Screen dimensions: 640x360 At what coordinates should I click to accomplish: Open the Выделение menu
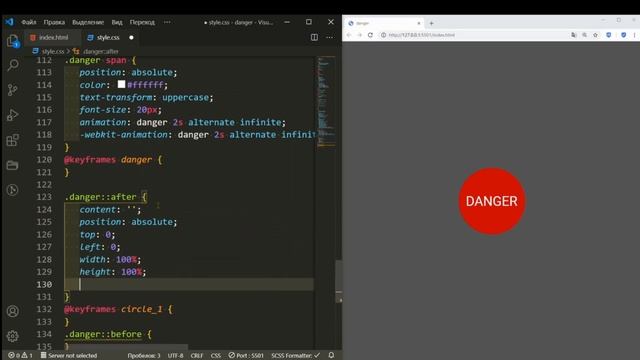point(88,22)
